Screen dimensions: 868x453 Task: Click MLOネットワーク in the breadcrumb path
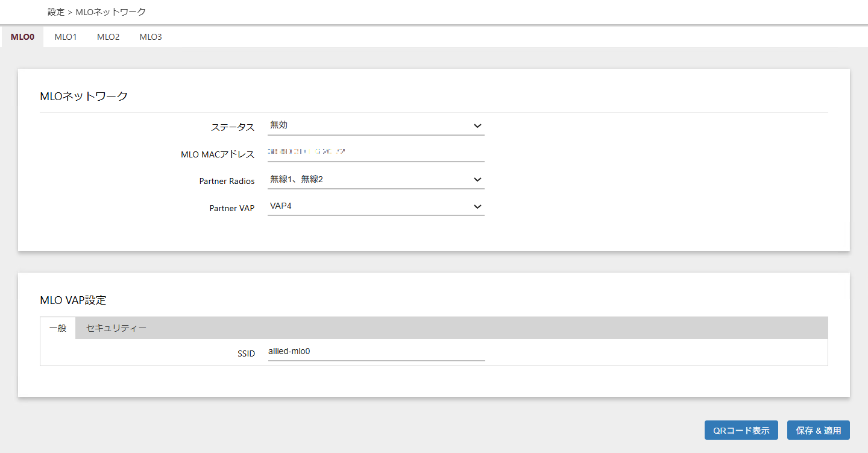(110, 11)
